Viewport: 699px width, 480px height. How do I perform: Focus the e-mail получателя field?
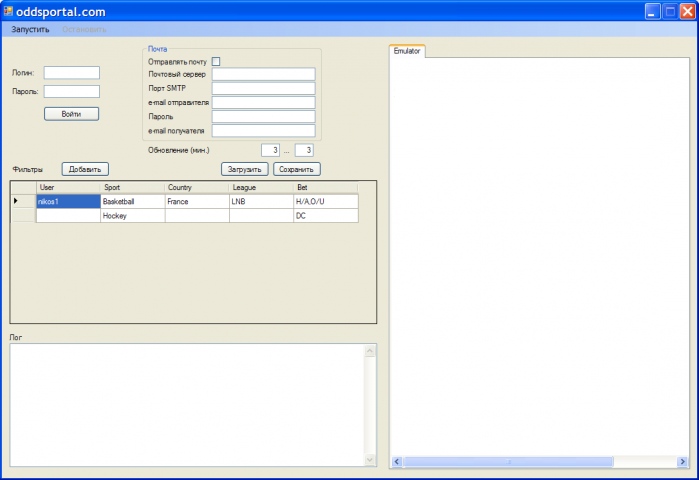coord(263,131)
